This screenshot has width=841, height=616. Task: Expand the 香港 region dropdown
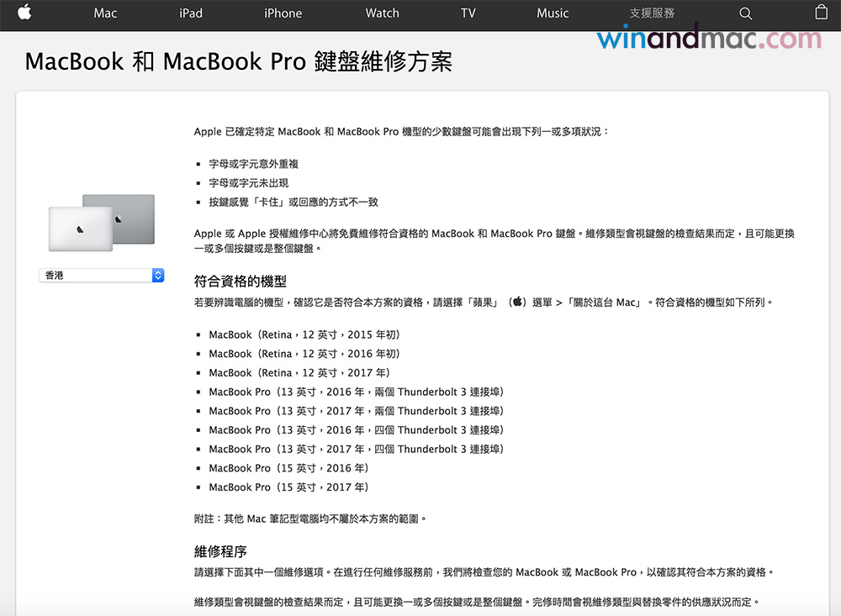(101, 275)
